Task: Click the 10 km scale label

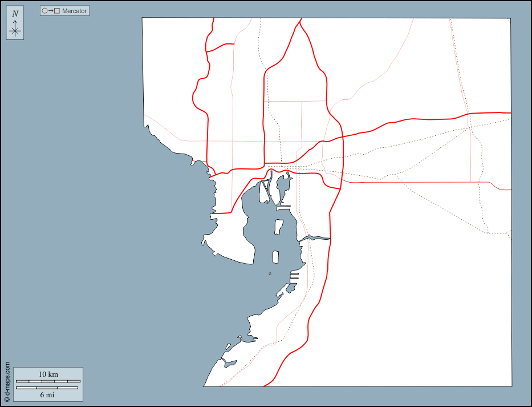Action: click(48, 374)
